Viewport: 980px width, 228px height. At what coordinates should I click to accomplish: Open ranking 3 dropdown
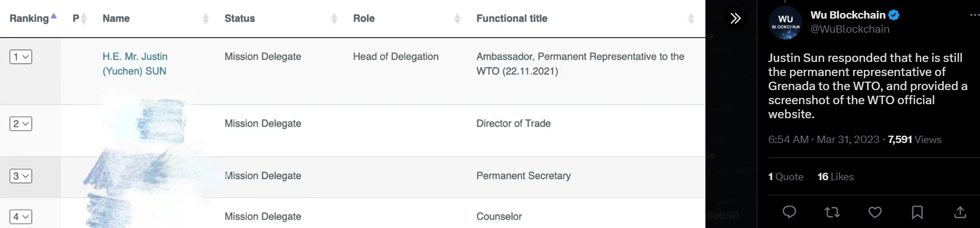[21, 176]
